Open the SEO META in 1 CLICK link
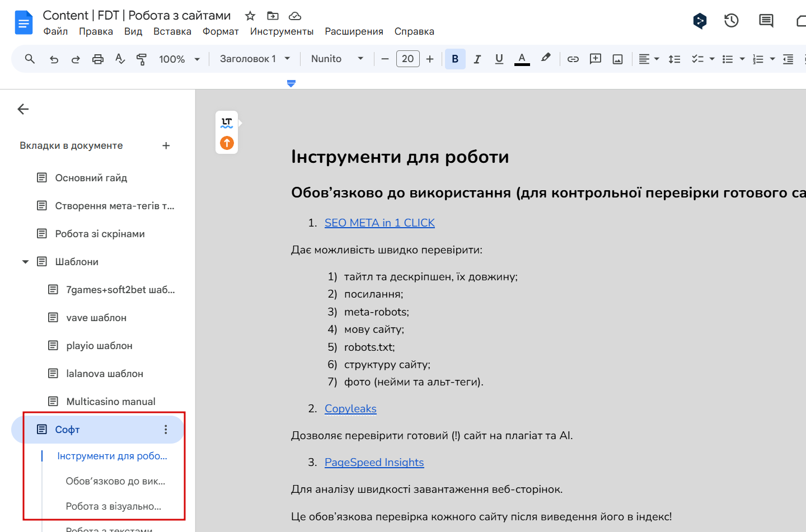 pos(379,223)
